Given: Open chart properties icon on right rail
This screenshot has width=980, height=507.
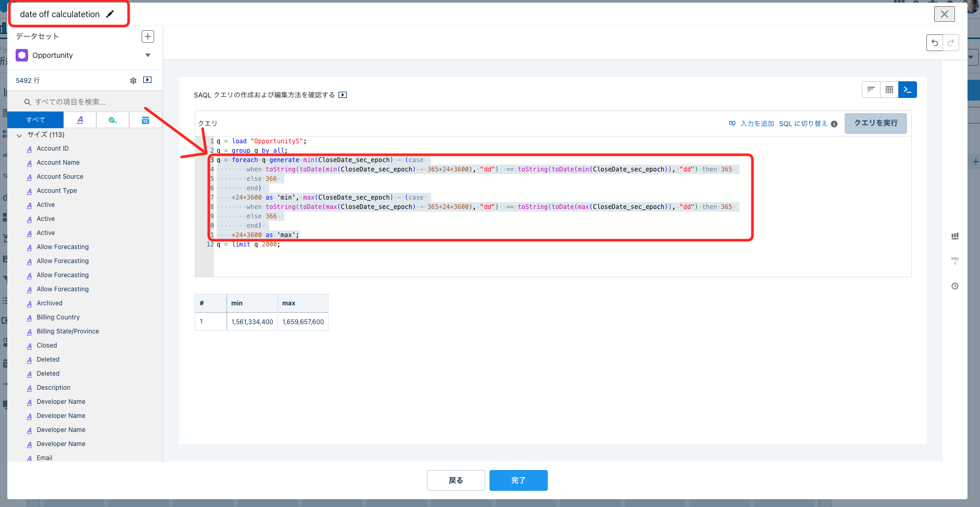Looking at the screenshot, I should coord(955,236).
